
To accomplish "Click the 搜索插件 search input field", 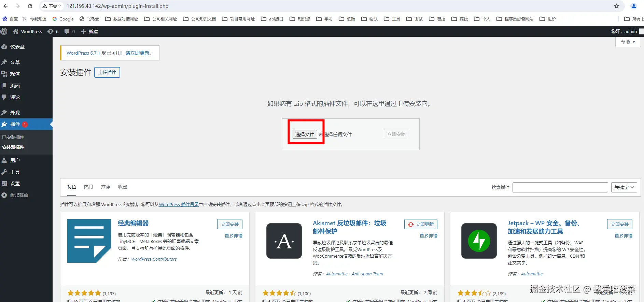I will coord(560,187).
